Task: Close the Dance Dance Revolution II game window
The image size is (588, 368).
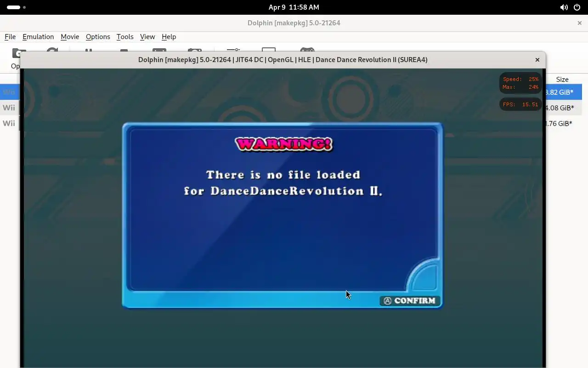Action: 537,60
